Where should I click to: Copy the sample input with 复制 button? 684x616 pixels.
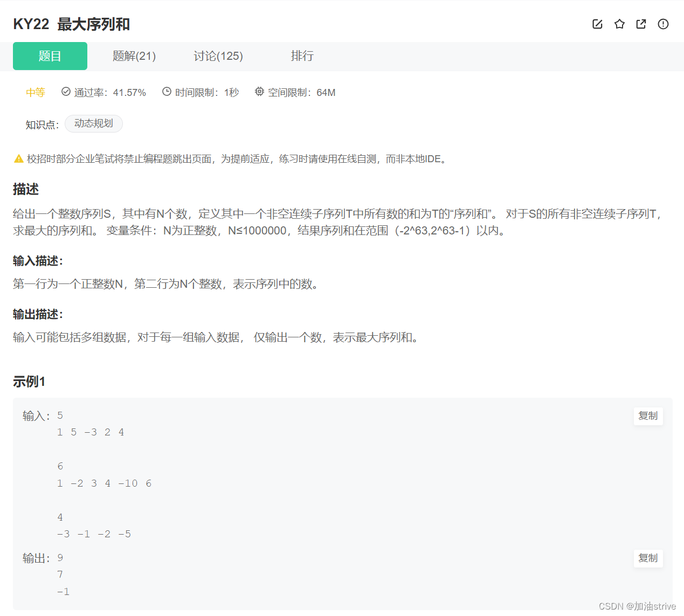(648, 416)
